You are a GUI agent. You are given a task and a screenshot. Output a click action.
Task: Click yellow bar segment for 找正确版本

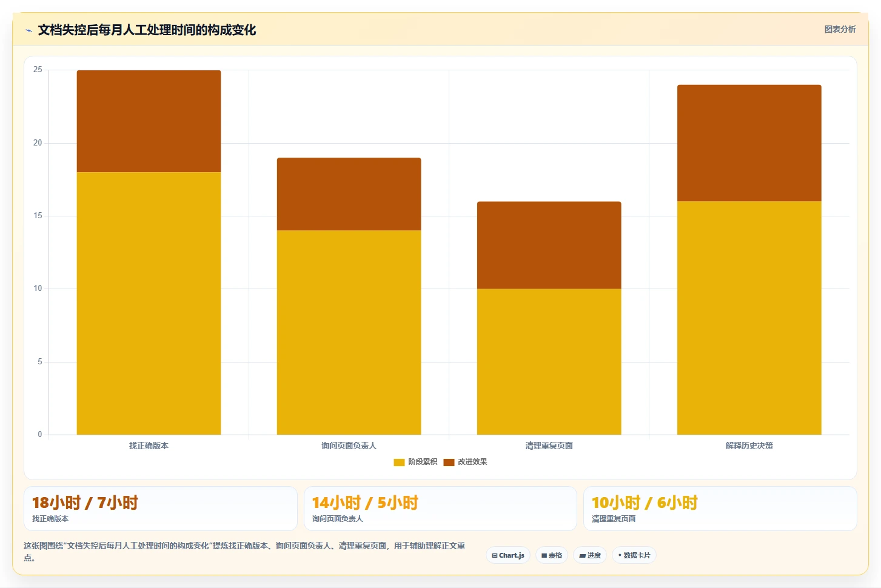pos(149,303)
